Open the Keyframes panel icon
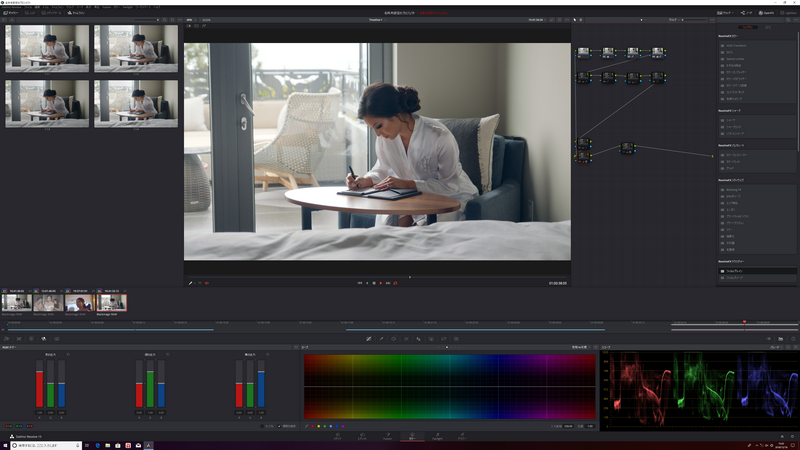Viewport: 800px width, 450px height. [x=768, y=339]
